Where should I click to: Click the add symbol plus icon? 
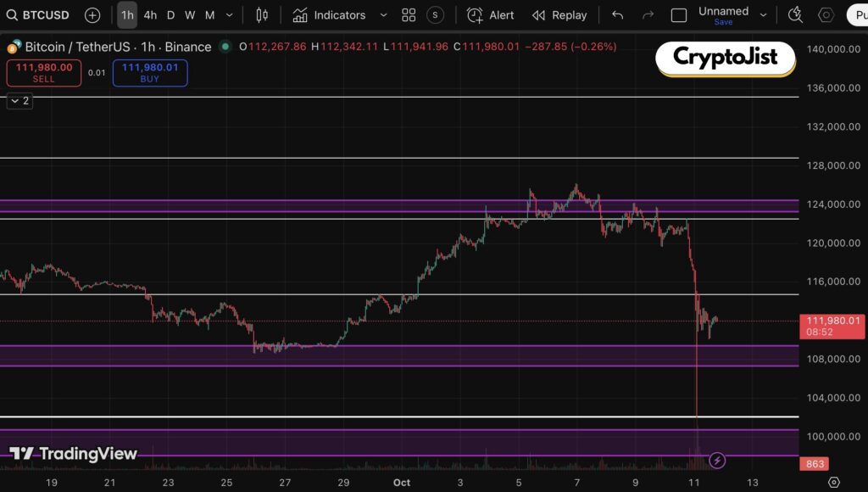tap(92, 15)
